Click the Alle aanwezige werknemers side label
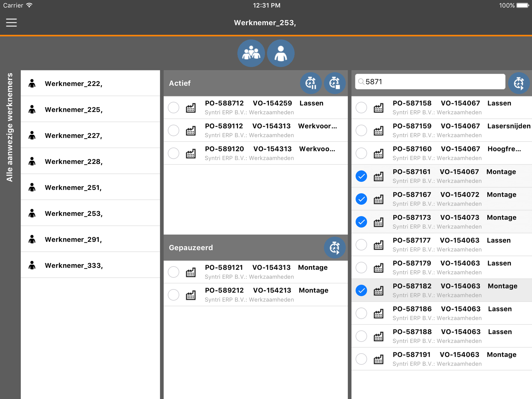Image resolution: width=532 pixels, height=399 pixels. tap(10, 127)
